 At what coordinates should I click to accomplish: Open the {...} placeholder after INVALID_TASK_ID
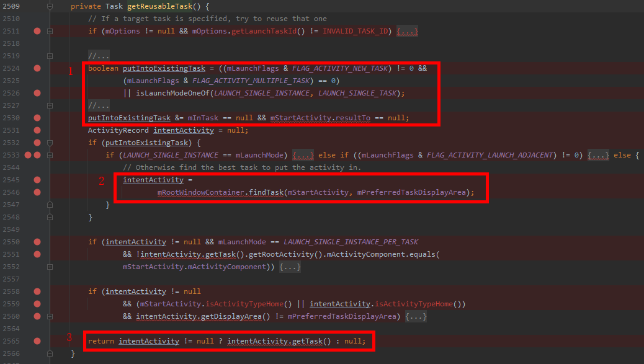coord(407,31)
